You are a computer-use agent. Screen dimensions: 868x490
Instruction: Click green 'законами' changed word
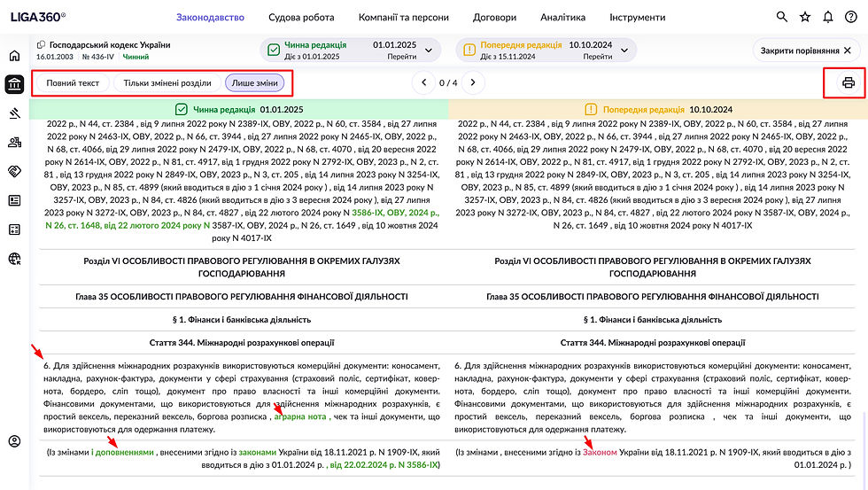(x=258, y=453)
